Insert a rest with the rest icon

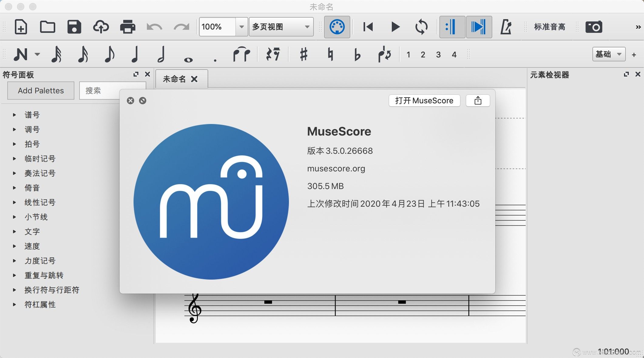click(273, 54)
